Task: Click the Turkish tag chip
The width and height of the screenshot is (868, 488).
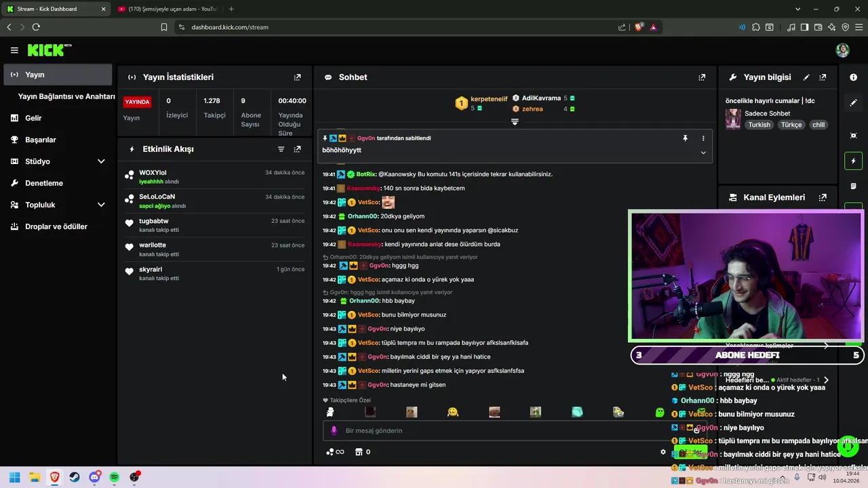Action: tap(759, 125)
